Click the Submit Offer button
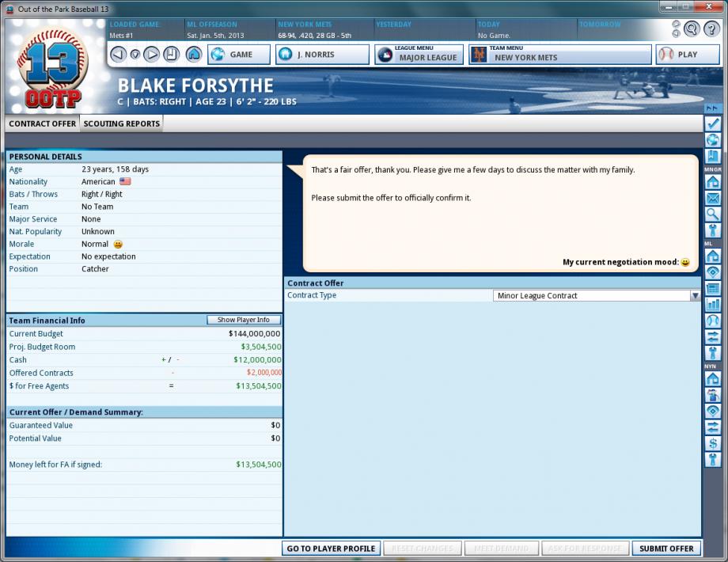Image resolution: width=728 pixels, height=562 pixels. point(665,549)
